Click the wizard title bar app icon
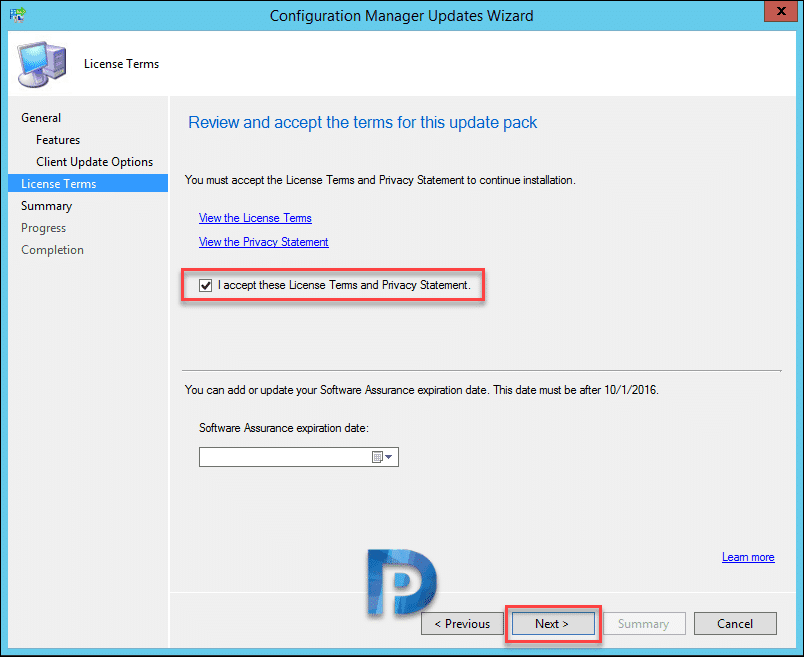 point(17,14)
